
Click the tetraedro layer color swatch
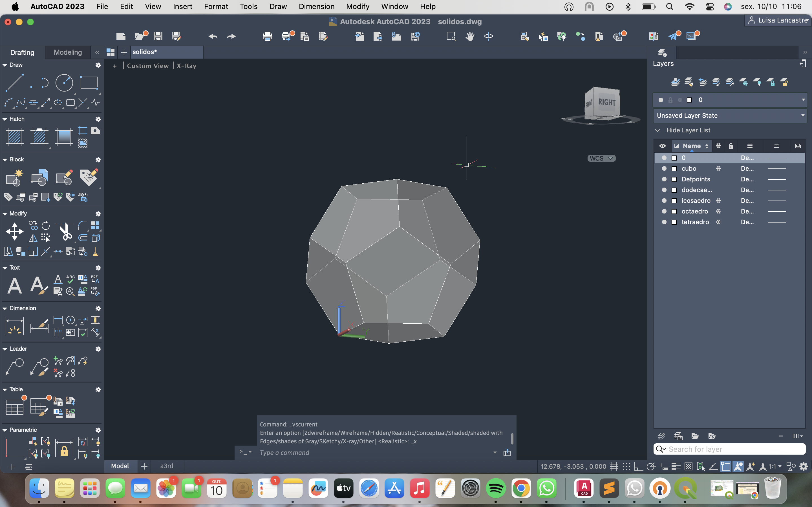click(674, 222)
